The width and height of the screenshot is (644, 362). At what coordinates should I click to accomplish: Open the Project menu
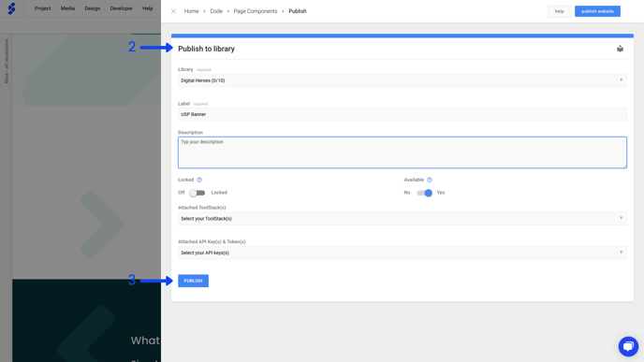tap(43, 8)
